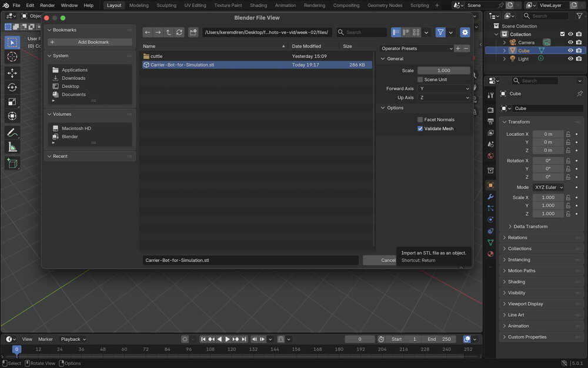Click the Add Bookmark button
This screenshot has height=368, width=588.
pyautogui.click(x=90, y=42)
